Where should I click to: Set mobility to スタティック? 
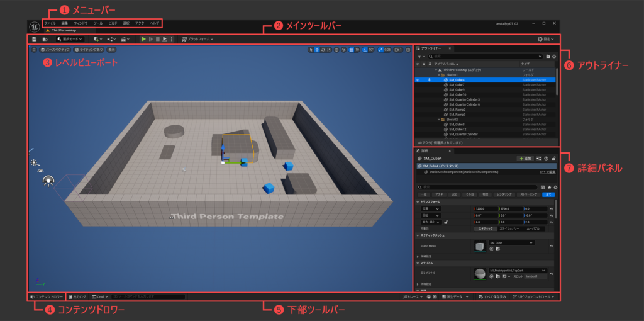[x=486, y=228]
